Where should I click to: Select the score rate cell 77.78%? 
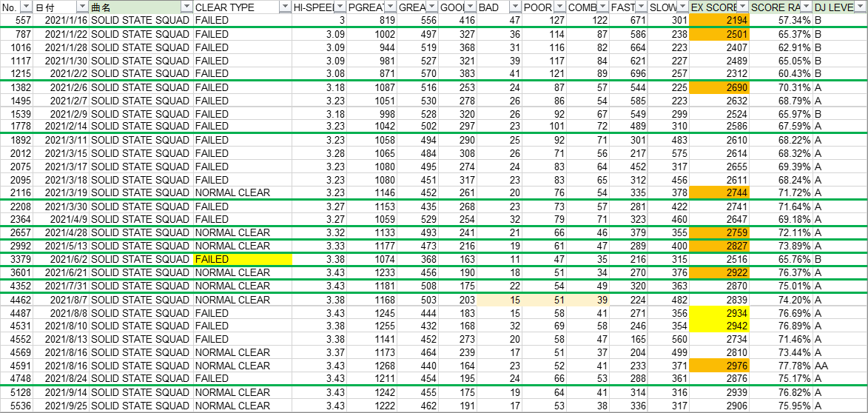pos(781,366)
